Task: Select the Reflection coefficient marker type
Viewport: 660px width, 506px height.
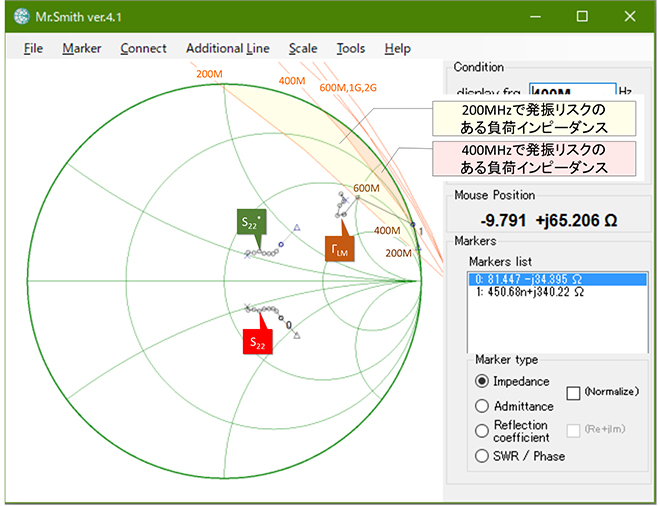Action: point(482,431)
